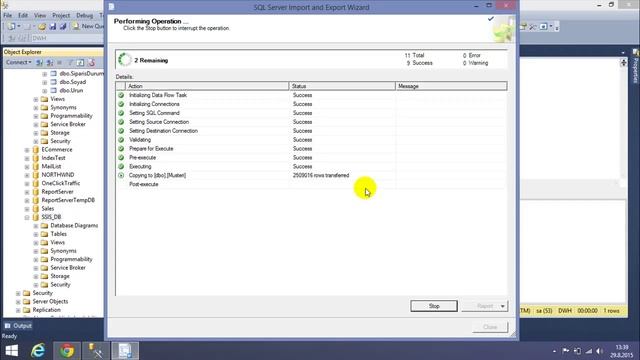Screen dimensions: 640x360
Task: Expand the ReportServer database node
Action: [27, 192]
